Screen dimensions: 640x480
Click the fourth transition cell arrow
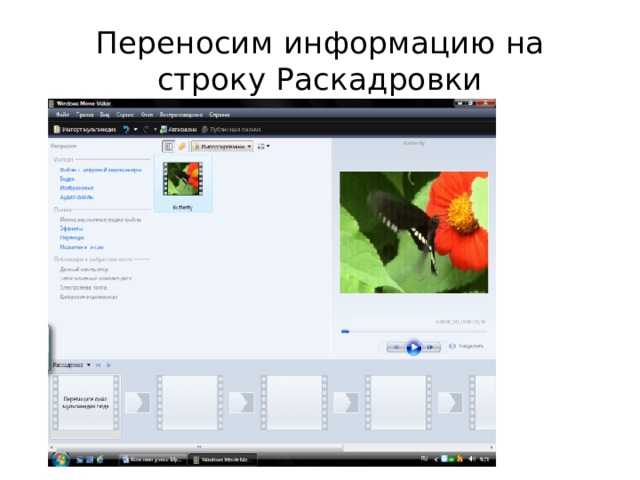(451, 402)
